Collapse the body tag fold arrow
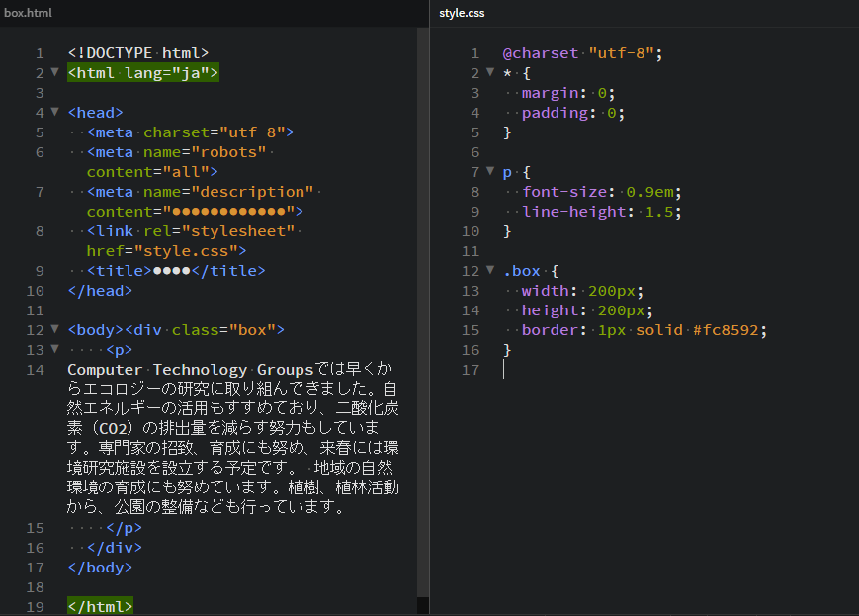This screenshot has height=616, width=859. [x=54, y=329]
